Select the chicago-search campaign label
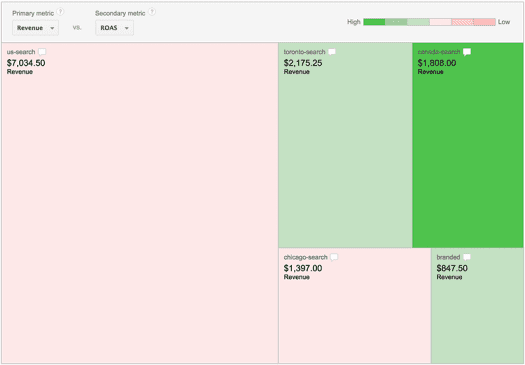The height and width of the screenshot is (365, 525). (305, 257)
